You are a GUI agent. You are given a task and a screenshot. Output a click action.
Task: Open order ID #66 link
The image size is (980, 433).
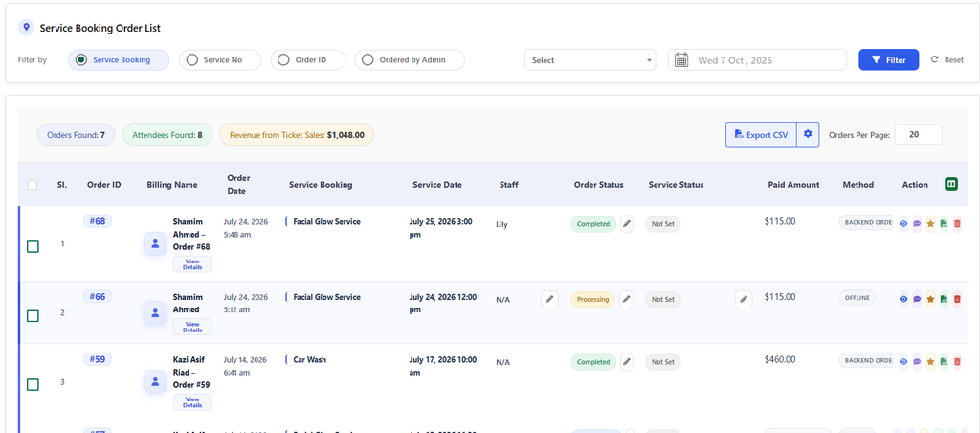pos(98,297)
